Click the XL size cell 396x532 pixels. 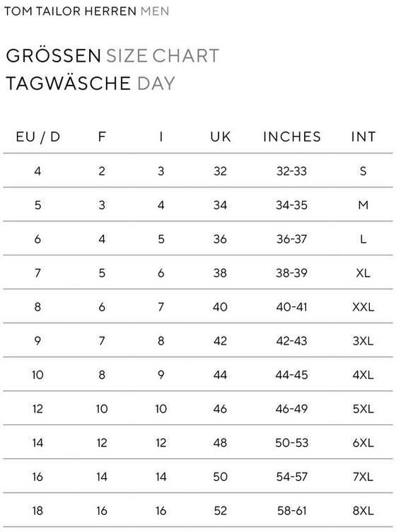click(363, 273)
